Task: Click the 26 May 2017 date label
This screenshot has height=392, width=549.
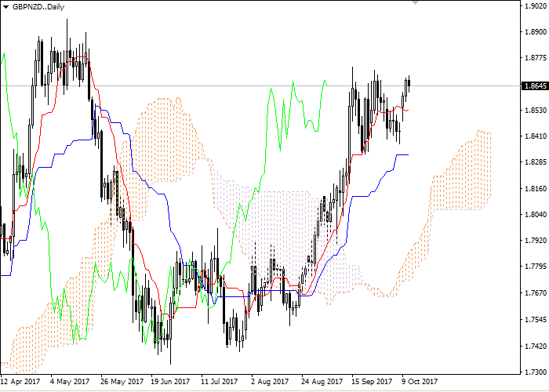Action: click(x=122, y=381)
